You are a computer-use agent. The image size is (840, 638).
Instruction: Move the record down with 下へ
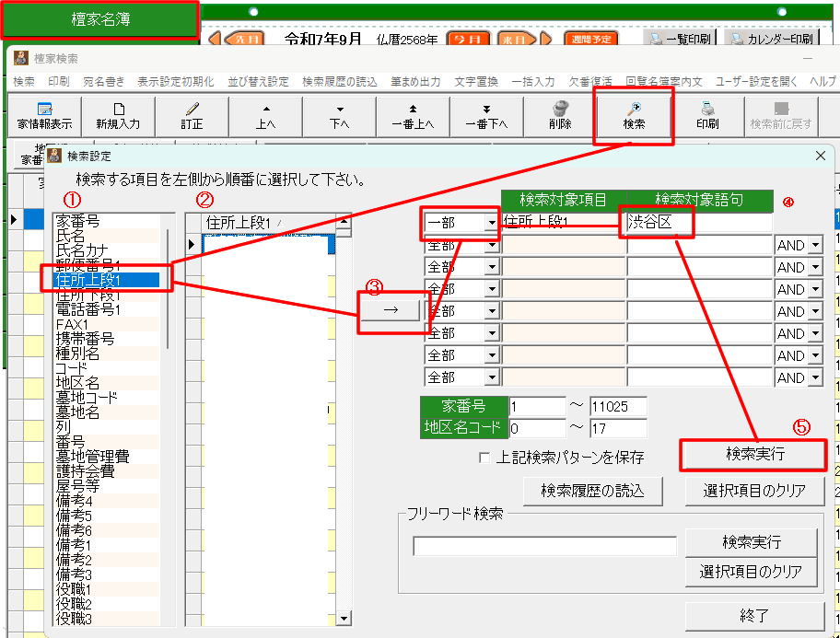340,116
